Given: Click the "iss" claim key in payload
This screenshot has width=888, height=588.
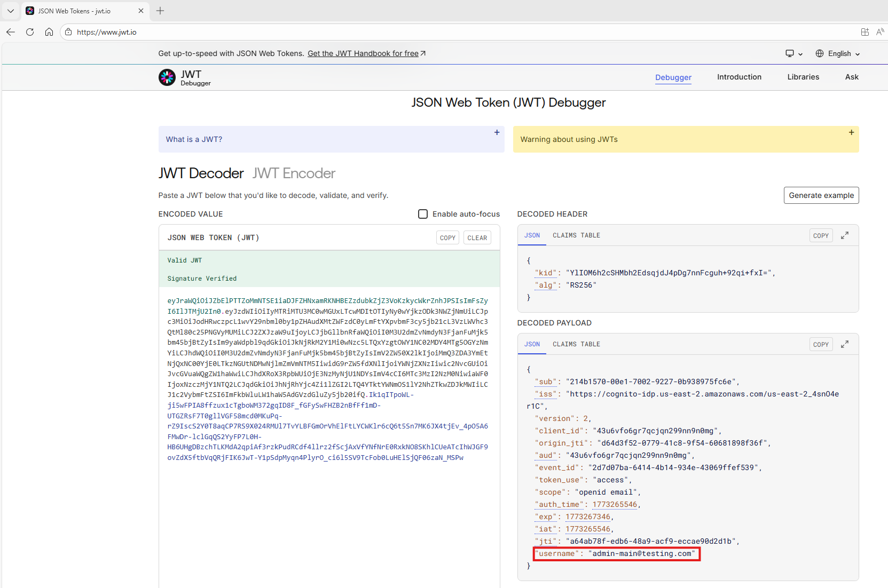Looking at the screenshot, I should pyautogui.click(x=546, y=394).
